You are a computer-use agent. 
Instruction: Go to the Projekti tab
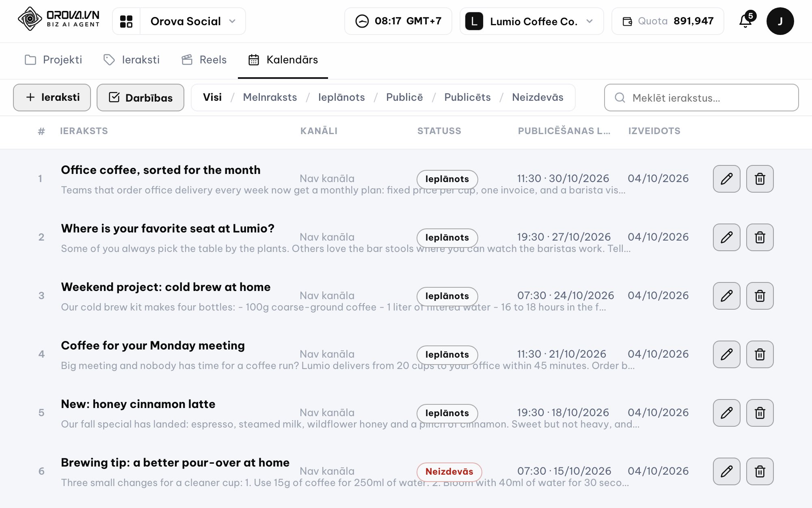53,60
